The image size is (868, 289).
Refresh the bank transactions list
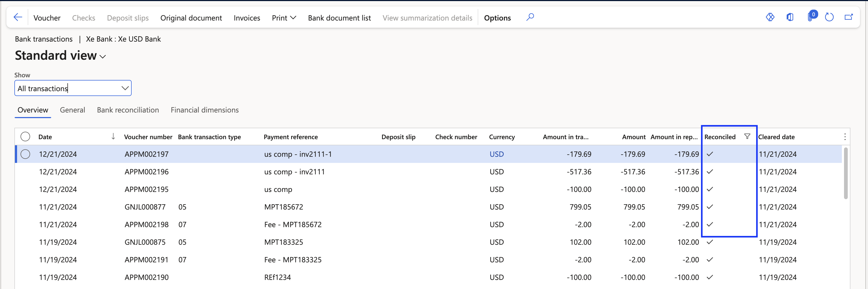point(830,17)
